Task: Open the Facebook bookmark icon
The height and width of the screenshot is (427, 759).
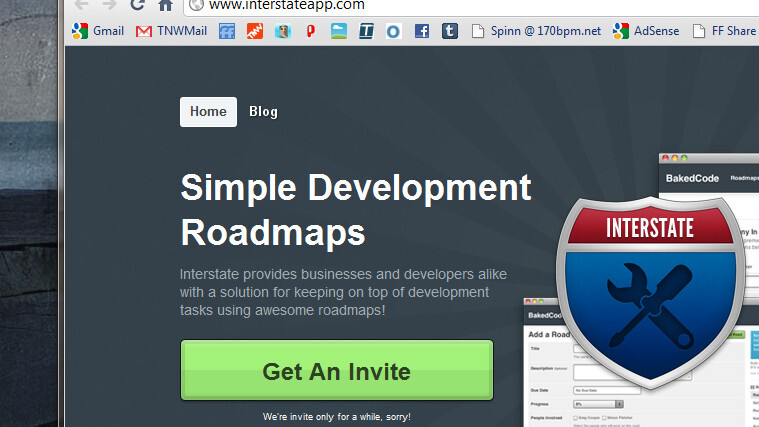Action: click(x=422, y=31)
